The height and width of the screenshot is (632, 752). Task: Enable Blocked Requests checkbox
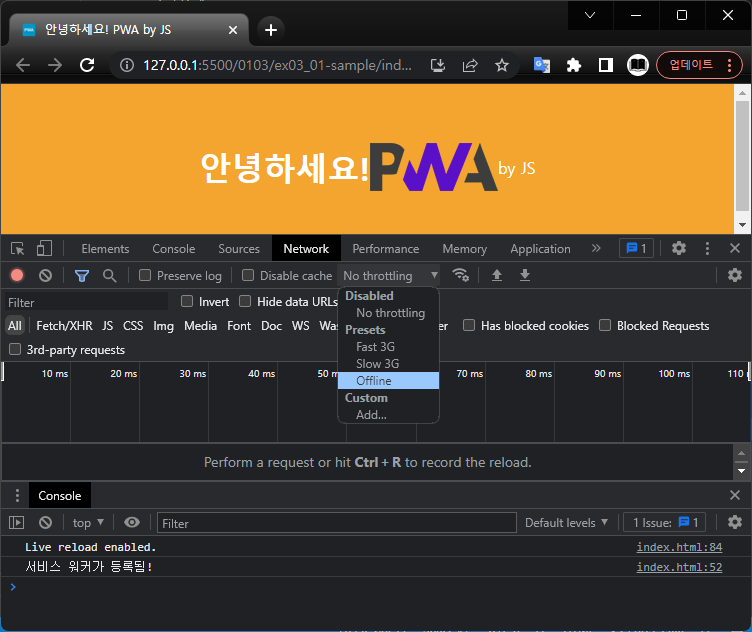tap(605, 325)
